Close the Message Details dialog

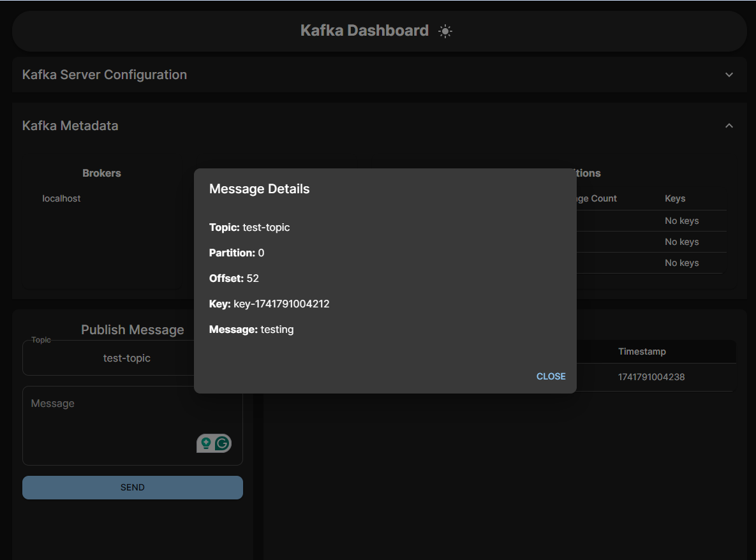(x=551, y=376)
